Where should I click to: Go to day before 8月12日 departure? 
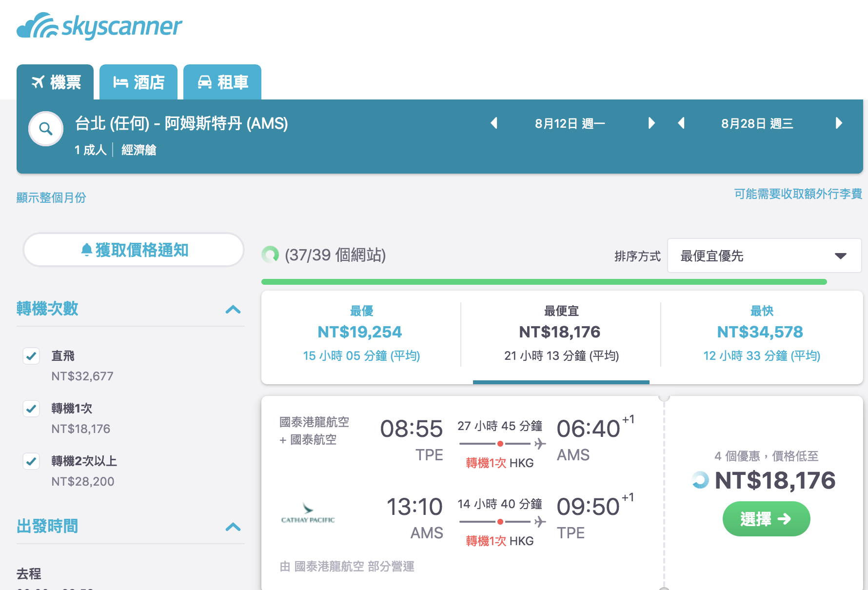(494, 123)
